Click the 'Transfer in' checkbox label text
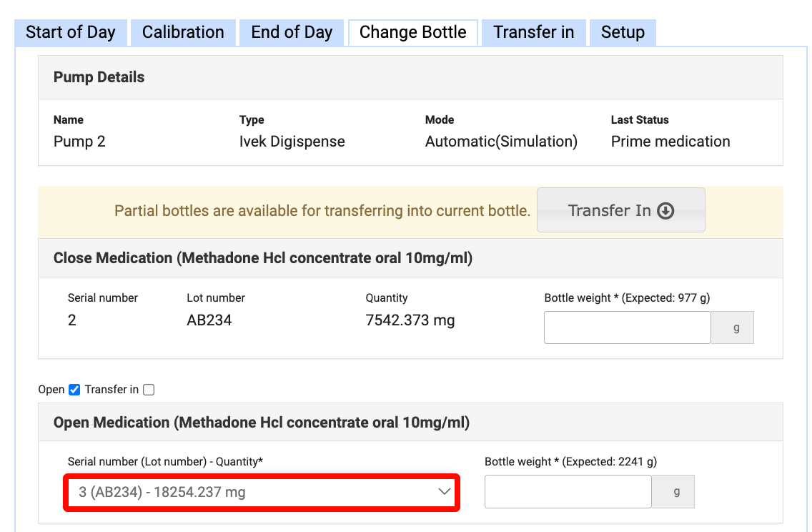Screen dimensions: 812x532 (x=112, y=390)
